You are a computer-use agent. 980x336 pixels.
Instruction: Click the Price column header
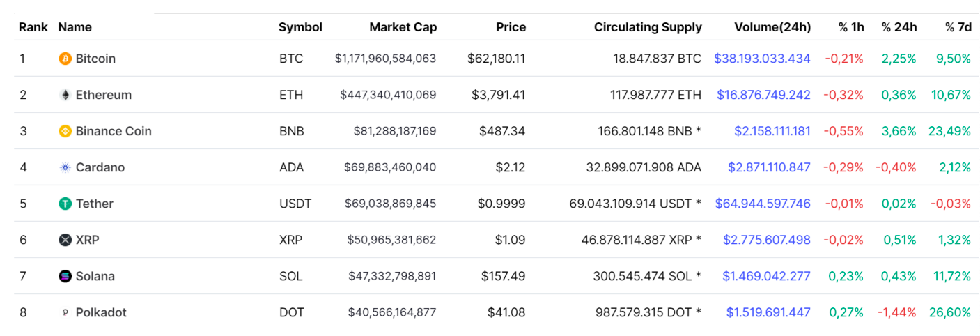pos(511,27)
